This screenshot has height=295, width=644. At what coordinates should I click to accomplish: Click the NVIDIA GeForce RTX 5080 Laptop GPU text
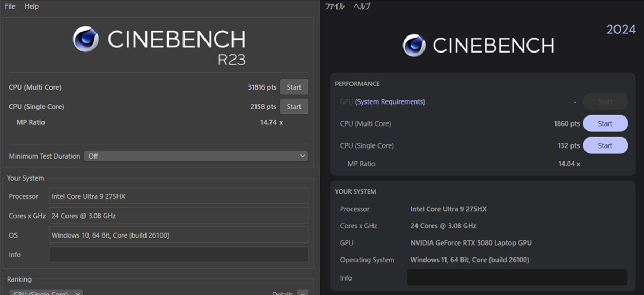[471, 242]
